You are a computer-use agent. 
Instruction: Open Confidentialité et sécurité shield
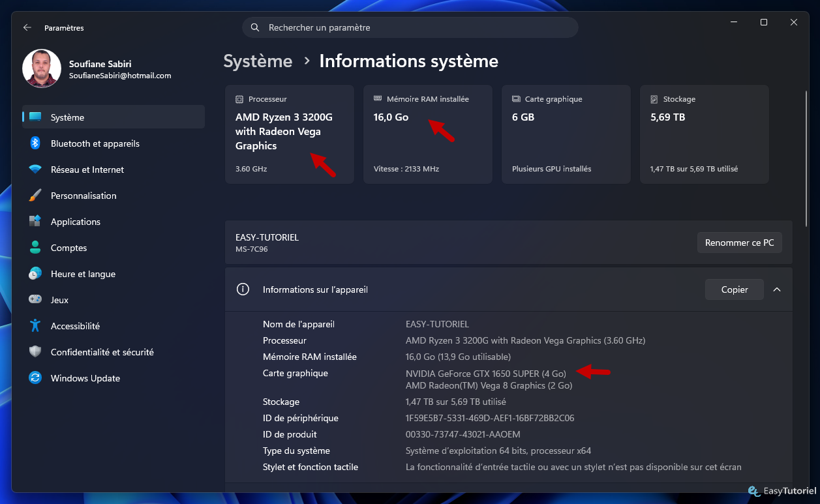[x=35, y=352]
